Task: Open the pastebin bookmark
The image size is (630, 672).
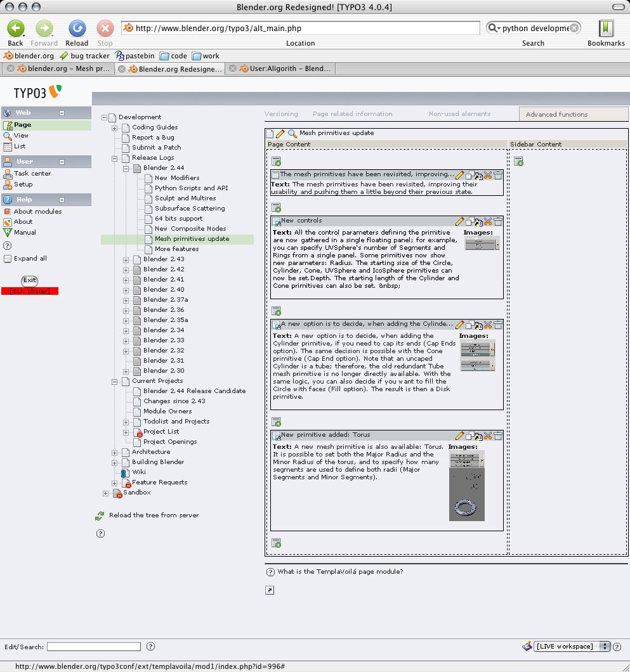Action: pyautogui.click(x=135, y=56)
